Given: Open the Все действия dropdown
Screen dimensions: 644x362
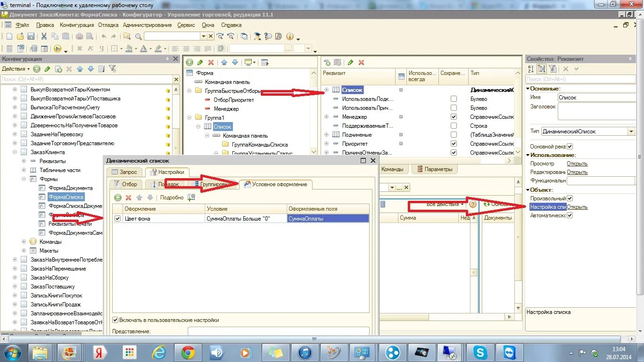Looking at the screenshot, I should pos(445,204).
